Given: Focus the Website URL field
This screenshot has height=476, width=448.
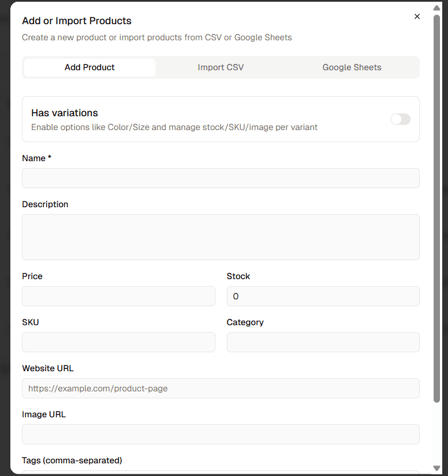Looking at the screenshot, I should coord(221,388).
